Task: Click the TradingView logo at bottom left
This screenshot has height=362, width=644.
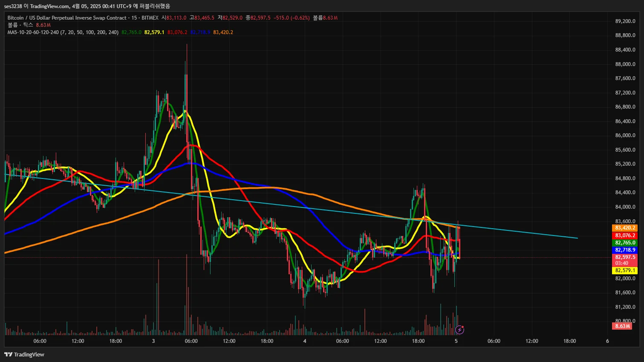Action: click(24, 354)
